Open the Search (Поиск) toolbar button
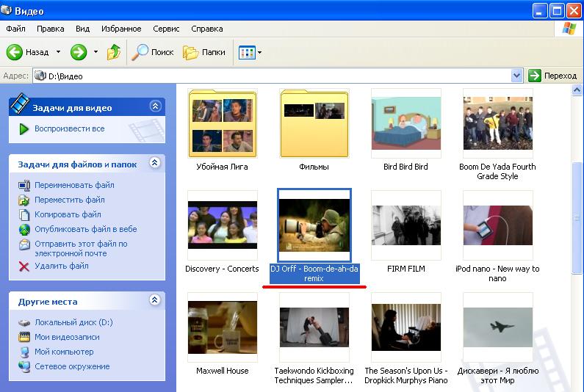 coord(153,52)
